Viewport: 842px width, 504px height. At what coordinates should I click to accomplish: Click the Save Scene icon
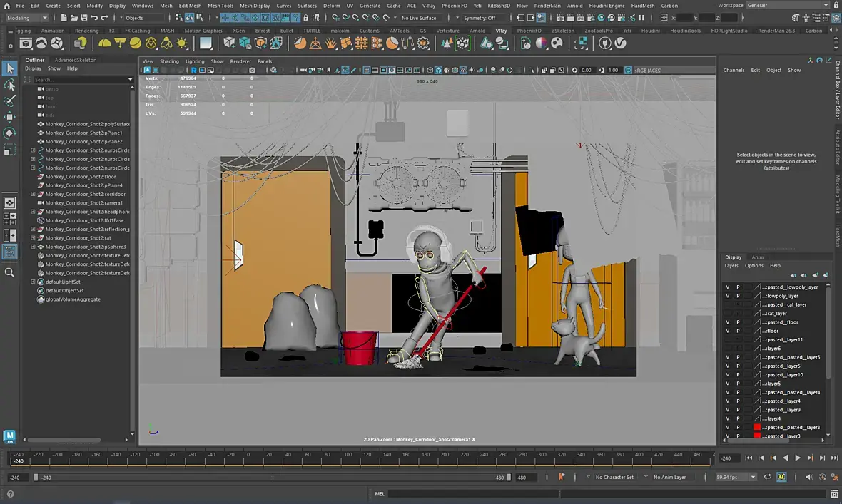click(84, 18)
